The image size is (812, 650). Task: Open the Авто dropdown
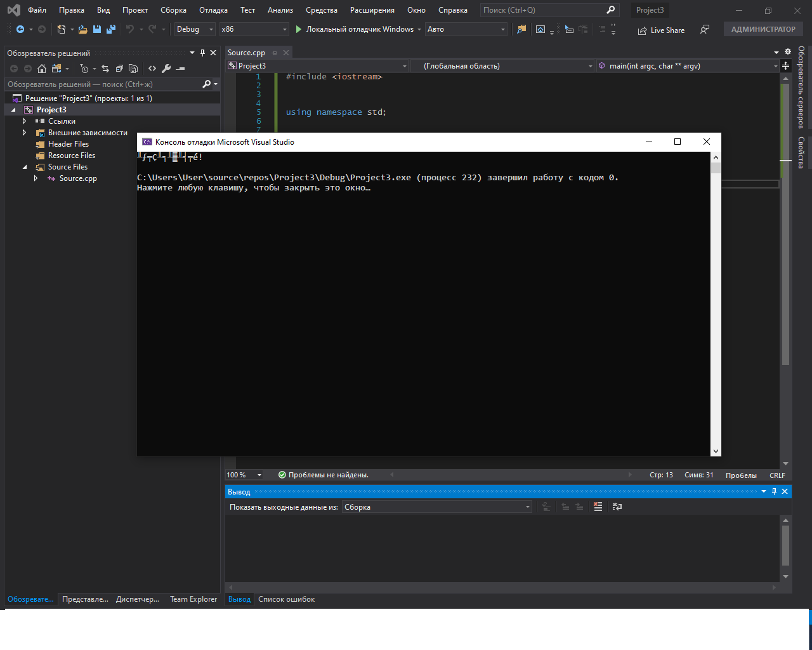[466, 29]
